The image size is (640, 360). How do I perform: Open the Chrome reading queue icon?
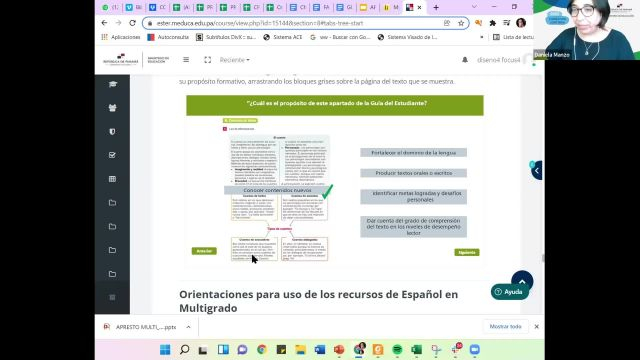507,23
